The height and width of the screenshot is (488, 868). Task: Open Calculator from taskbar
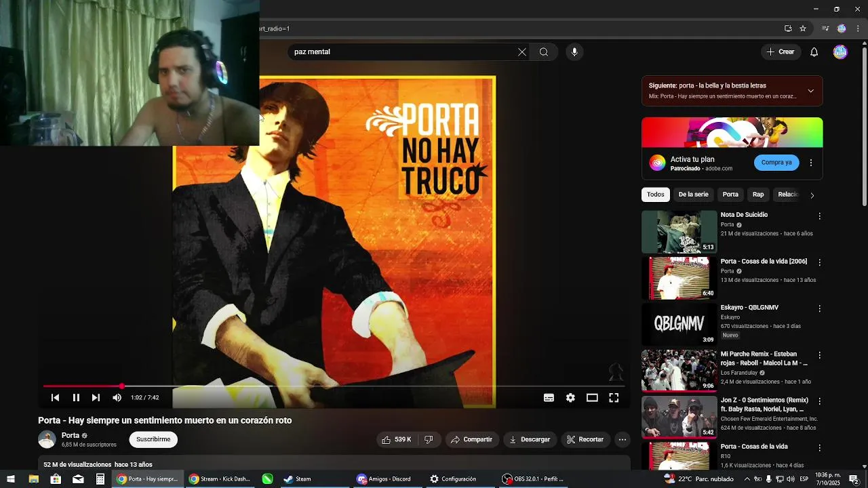(100, 479)
